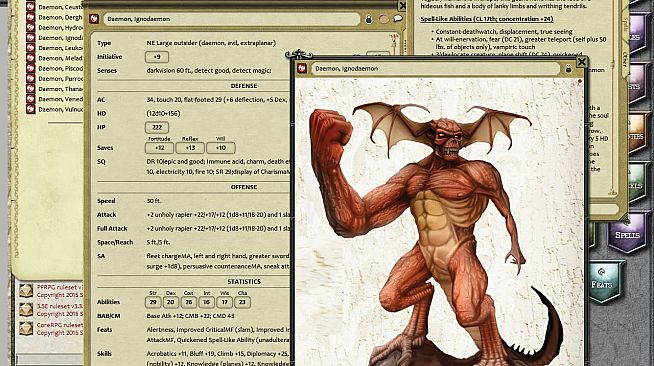This screenshot has width=654, height=366.
Task: Click the Con 26 ability box
Action: 189,302
